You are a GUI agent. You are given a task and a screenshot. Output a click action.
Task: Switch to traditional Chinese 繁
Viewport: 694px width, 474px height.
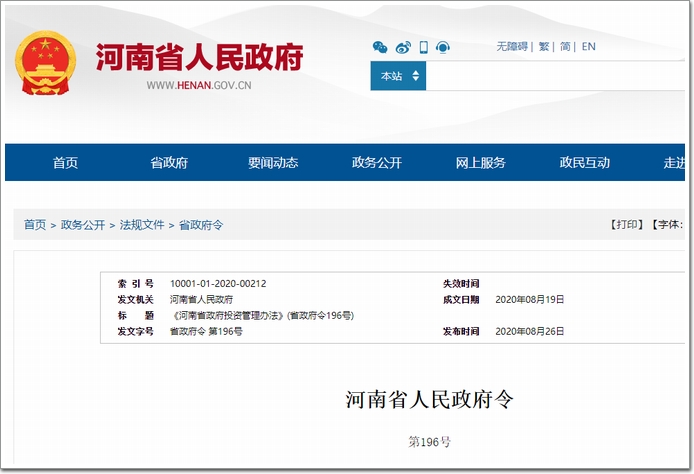[x=544, y=47]
